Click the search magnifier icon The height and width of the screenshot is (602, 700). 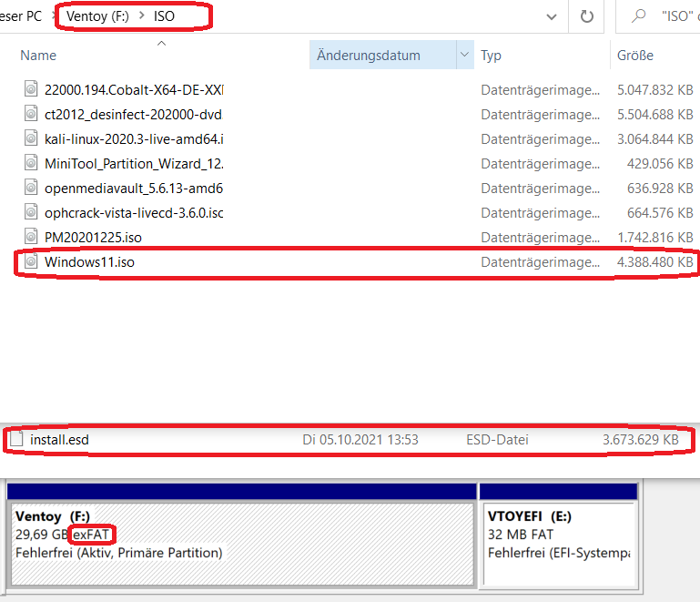(638, 16)
